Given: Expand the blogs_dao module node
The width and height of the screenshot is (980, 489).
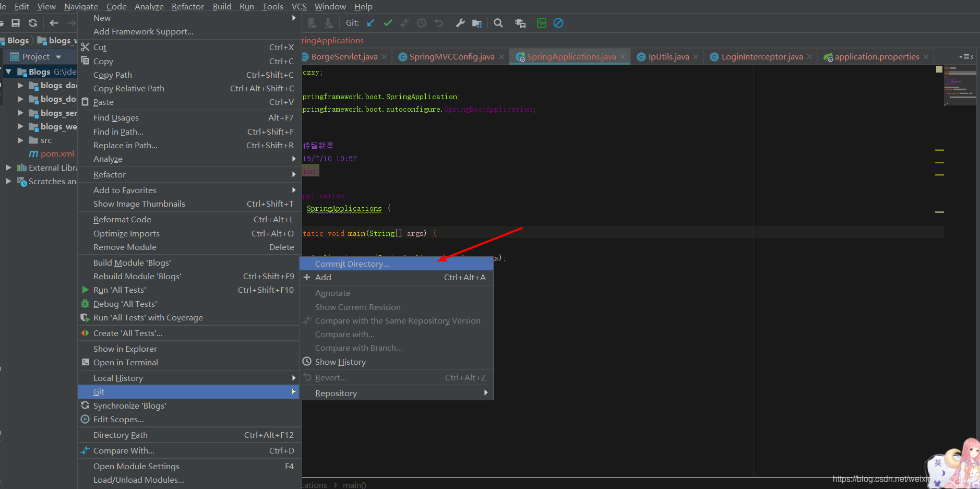Looking at the screenshot, I should click(x=20, y=85).
